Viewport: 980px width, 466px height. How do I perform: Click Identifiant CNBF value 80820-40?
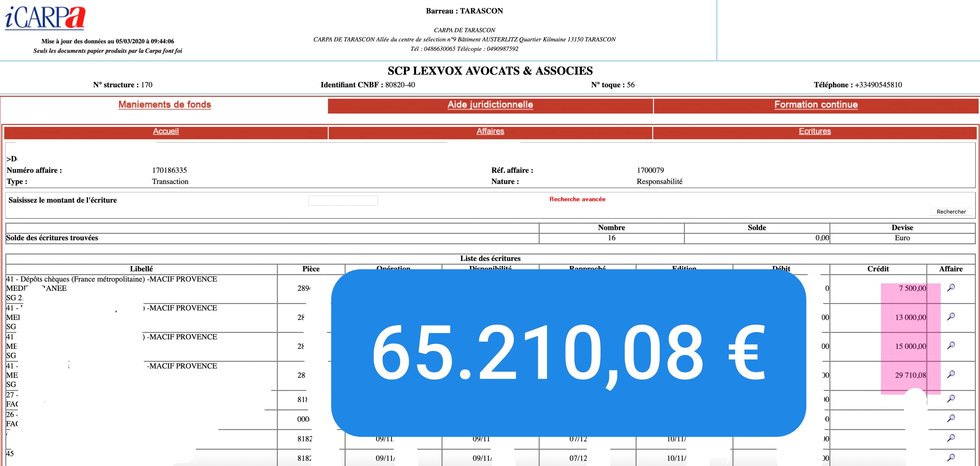pyautogui.click(x=400, y=85)
